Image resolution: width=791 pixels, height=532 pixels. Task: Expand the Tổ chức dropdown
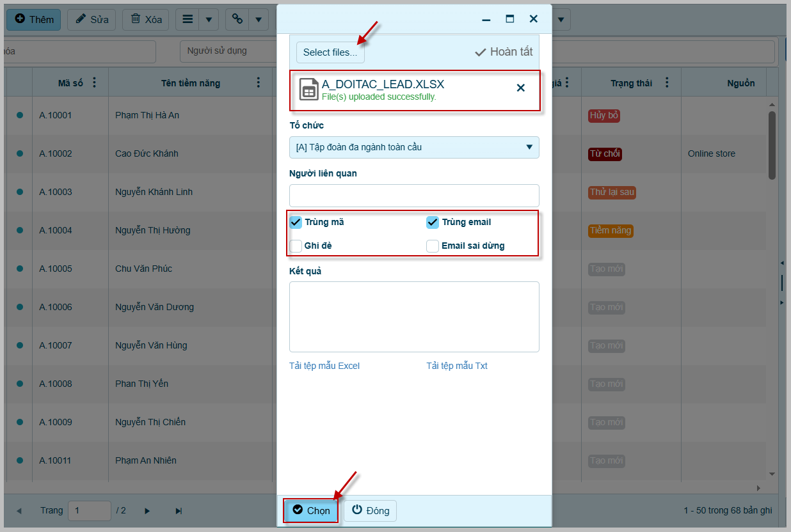coord(529,147)
